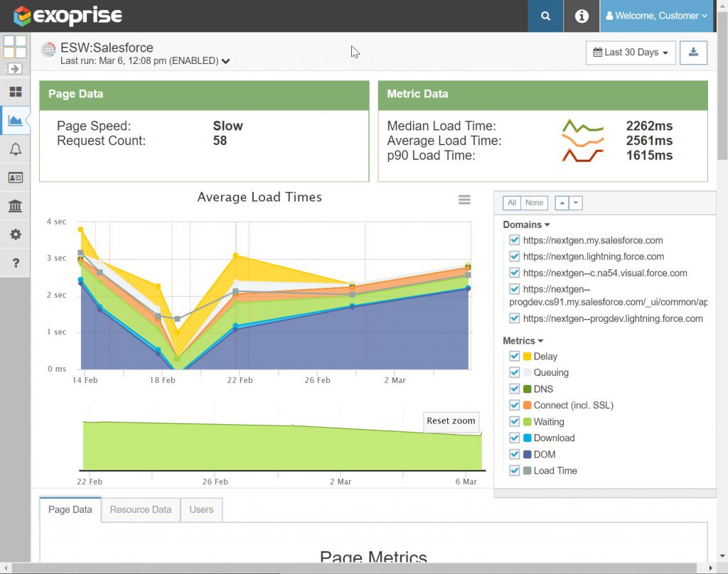Viewport: 728px width, 574px height.
Task: Click the All filter button
Action: pyautogui.click(x=512, y=202)
